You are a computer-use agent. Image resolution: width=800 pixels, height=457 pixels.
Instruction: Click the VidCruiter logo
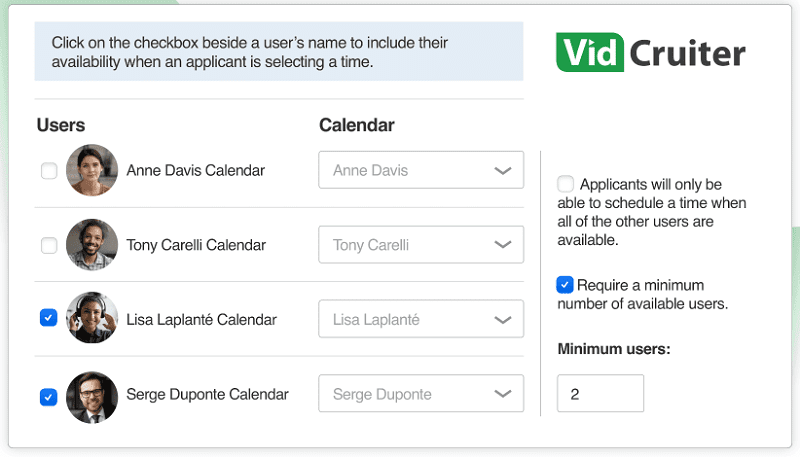tap(650, 52)
